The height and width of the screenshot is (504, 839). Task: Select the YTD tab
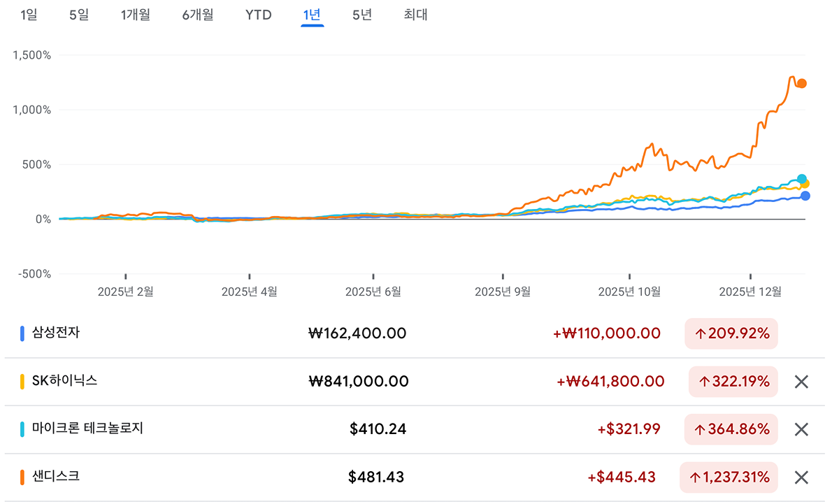coord(258,15)
